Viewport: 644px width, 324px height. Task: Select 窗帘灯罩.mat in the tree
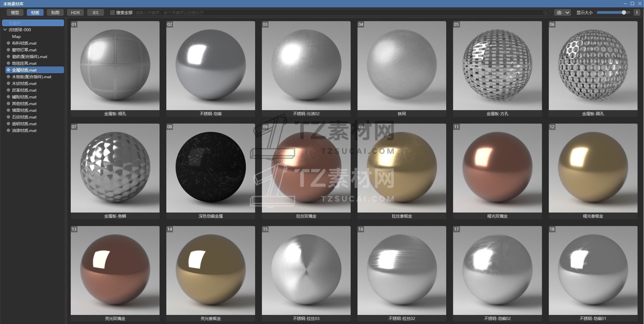click(x=24, y=50)
